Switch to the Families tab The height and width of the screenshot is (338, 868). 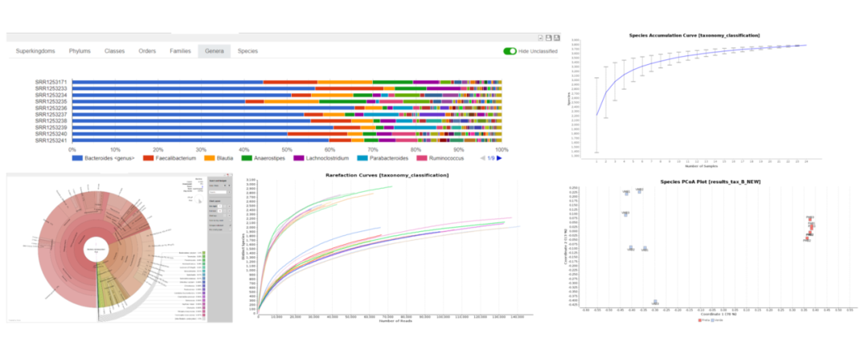[181, 51]
